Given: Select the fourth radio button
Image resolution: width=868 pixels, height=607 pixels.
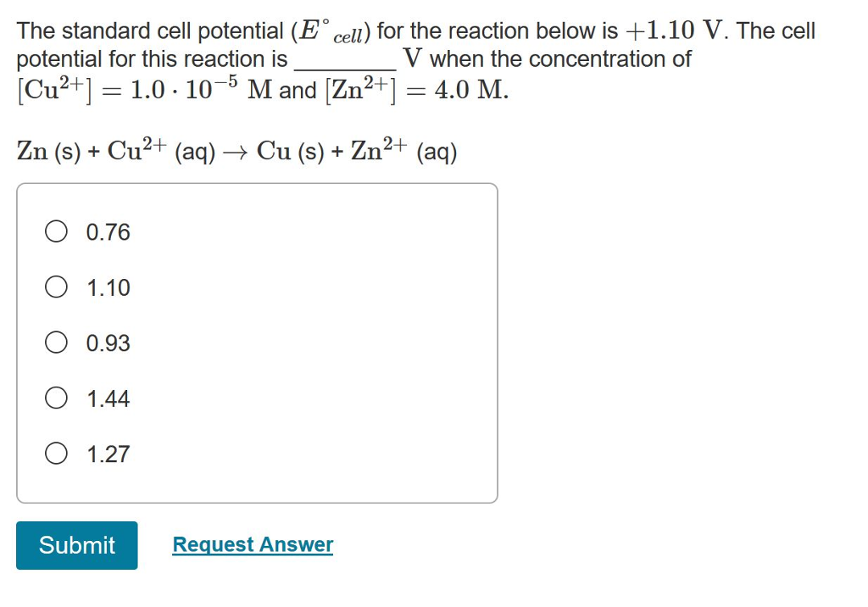Looking at the screenshot, I should [56, 398].
